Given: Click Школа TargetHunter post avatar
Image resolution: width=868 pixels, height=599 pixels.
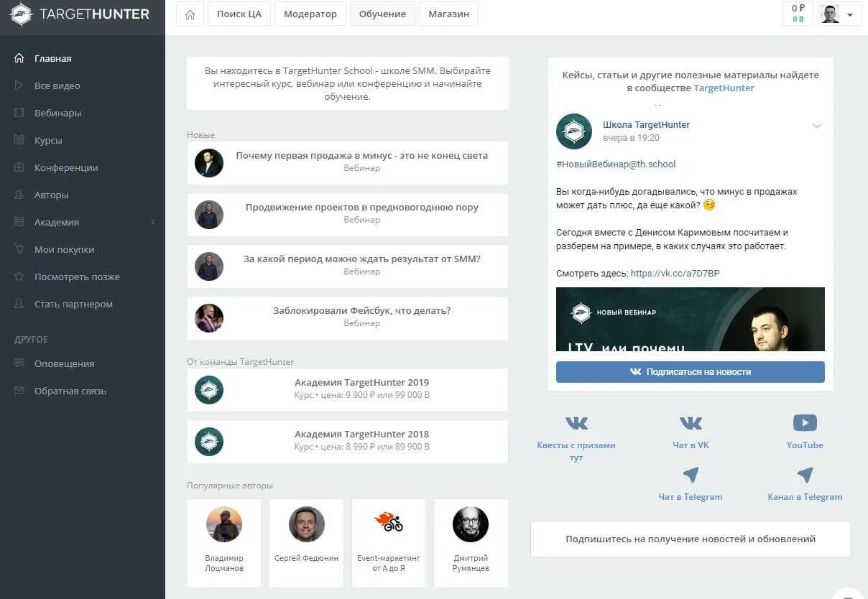Looking at the screenshot, I should click(x=574, y=131).
